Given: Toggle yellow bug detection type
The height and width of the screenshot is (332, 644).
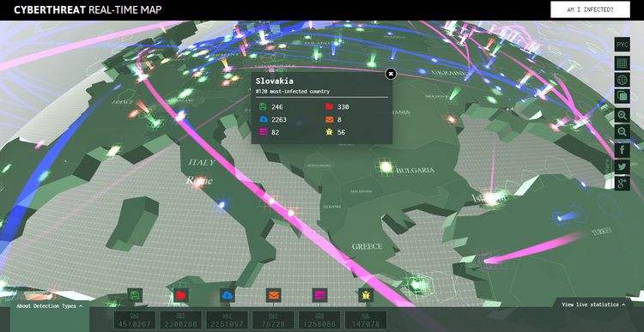Looking at the screenshot, I should [x=366, y=295].
